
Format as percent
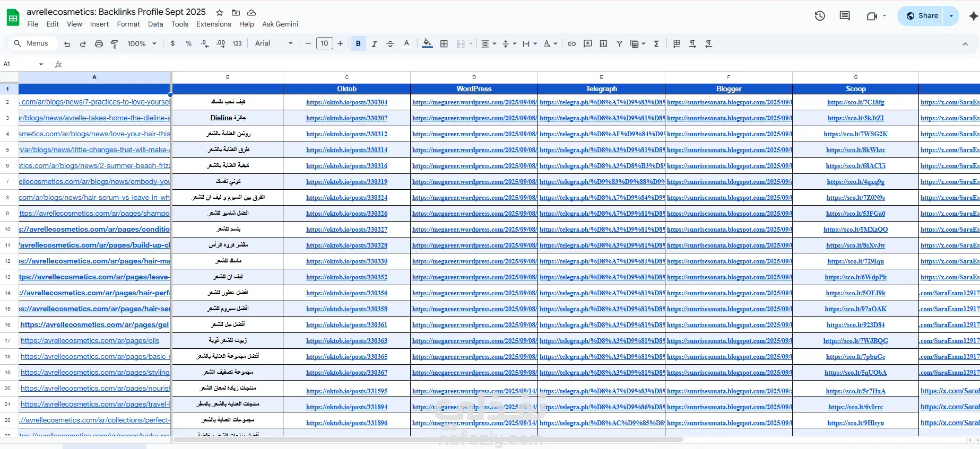click(188, 43)
